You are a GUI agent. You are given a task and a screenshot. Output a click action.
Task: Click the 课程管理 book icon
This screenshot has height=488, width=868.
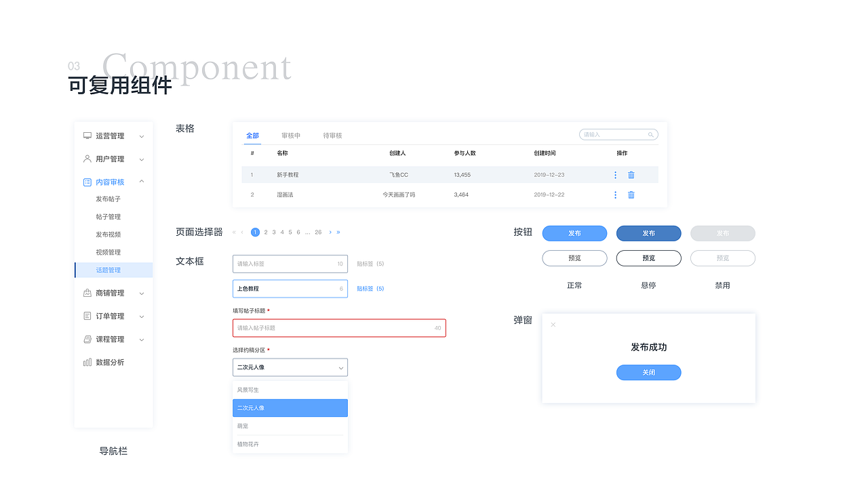[x=86, y=339]
